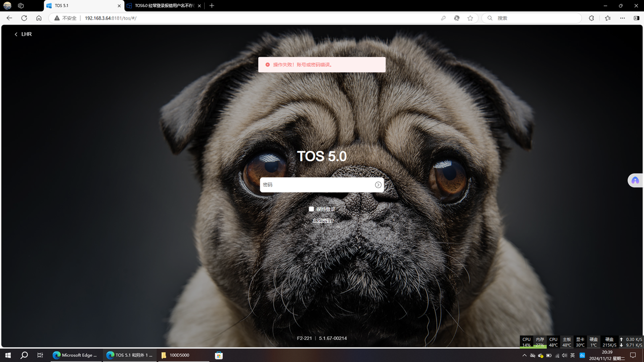Click the browser Back arrow
The height and width of the screenshot is (362, 644).
pos(9,18)
